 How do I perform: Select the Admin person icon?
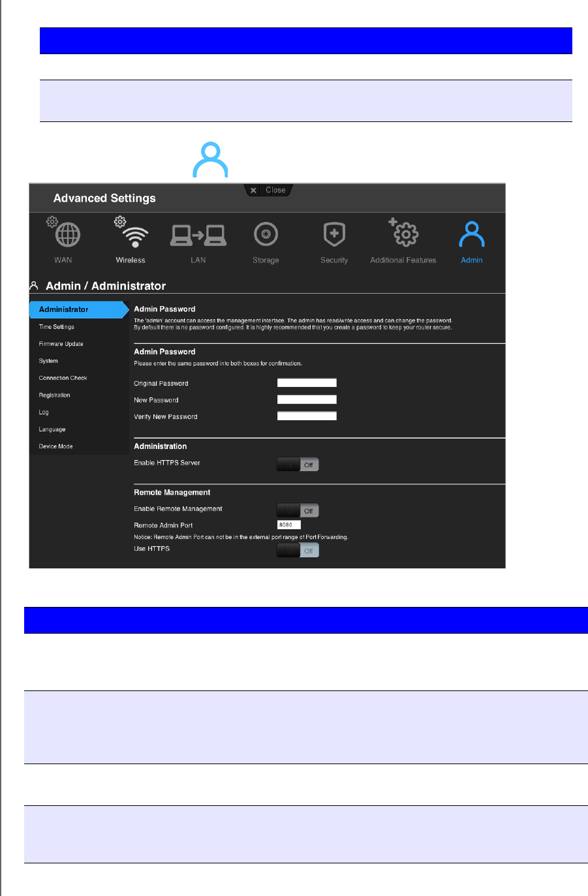[x=472, y=234]
